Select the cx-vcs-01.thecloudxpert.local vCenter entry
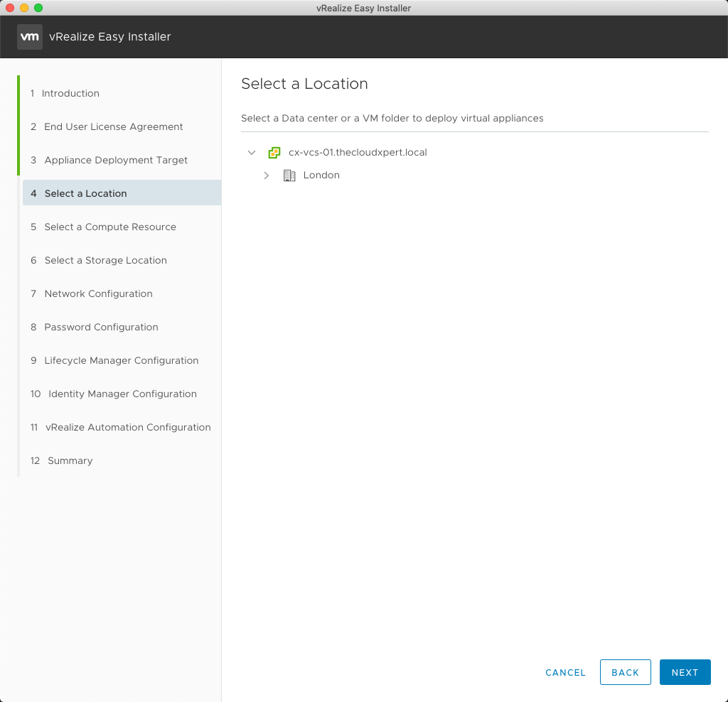Viewport: 728px width, 702px height. click(x=358, y=153)
